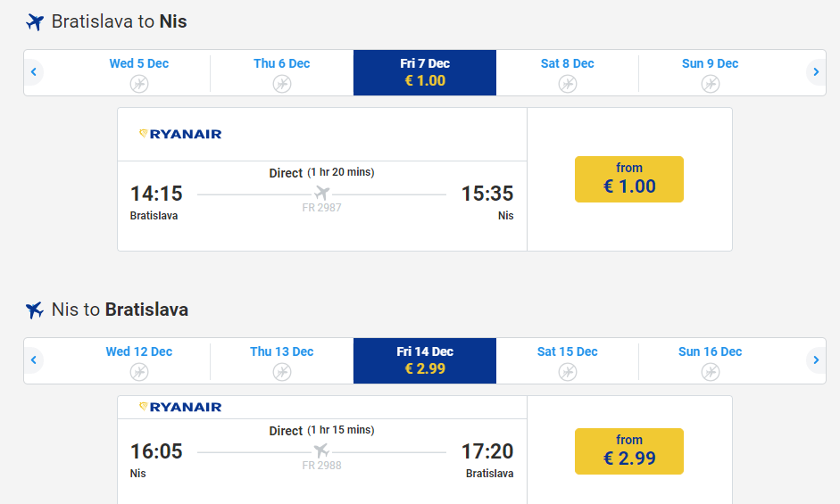Viewport: 840px width, 504px height.
Task: Show earlier return dates with left arrow
Action: click(x=34, y=360)
